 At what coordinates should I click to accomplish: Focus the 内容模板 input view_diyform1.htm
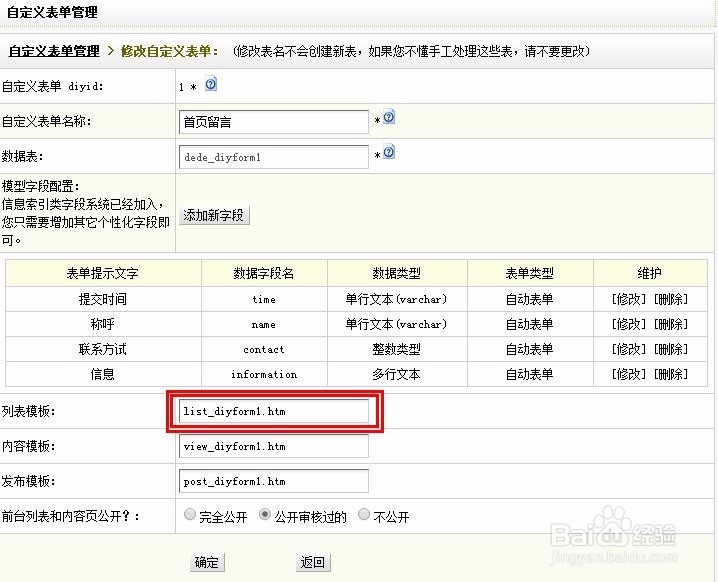274,446
